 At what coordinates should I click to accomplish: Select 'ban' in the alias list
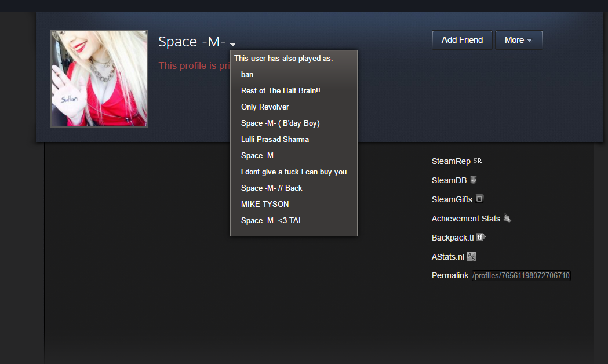(247, 74)
